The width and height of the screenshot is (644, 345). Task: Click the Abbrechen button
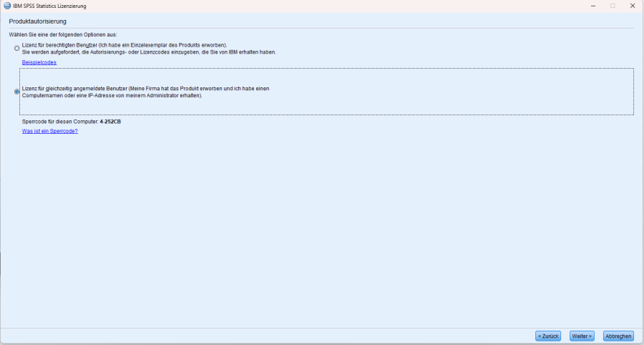tap(618, 336)
